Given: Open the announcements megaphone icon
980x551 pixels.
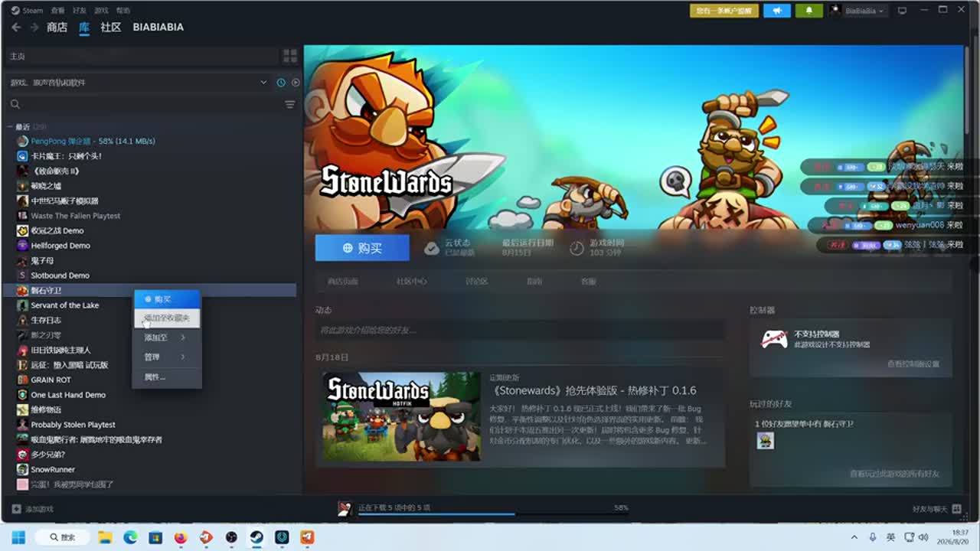Looking at the screenshot, I should [x=778, y=11].
